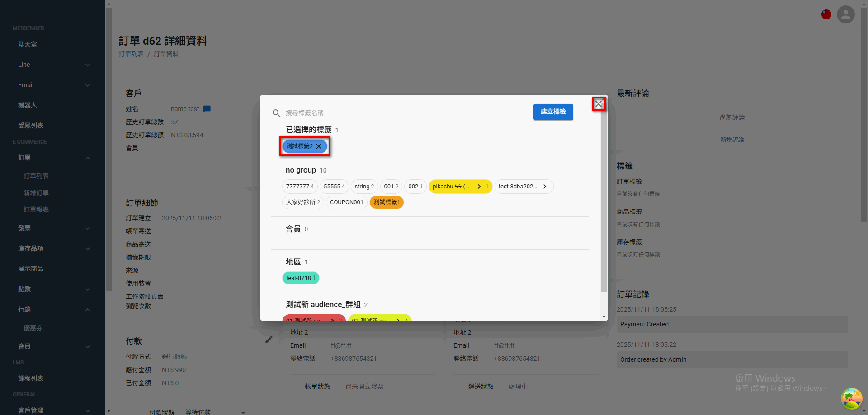Select the string tag chip
This screenshot has height=415, width=868.
click(364, 187)
